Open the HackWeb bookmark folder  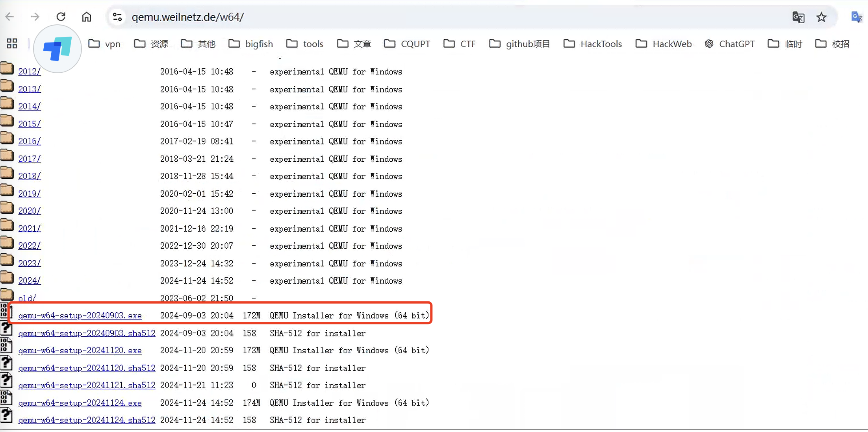[x=664, y=44]
